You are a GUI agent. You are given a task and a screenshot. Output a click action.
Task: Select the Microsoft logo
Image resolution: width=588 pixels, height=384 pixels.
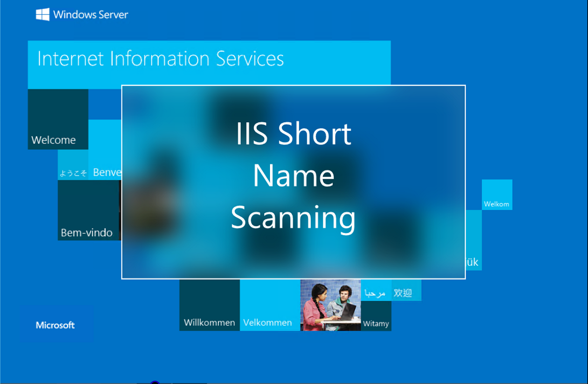click(55, 325)
